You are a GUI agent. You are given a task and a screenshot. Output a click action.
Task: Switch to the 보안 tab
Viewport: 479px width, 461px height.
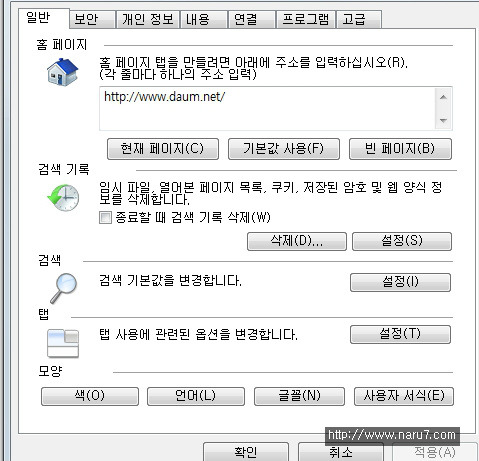(92, 19)
